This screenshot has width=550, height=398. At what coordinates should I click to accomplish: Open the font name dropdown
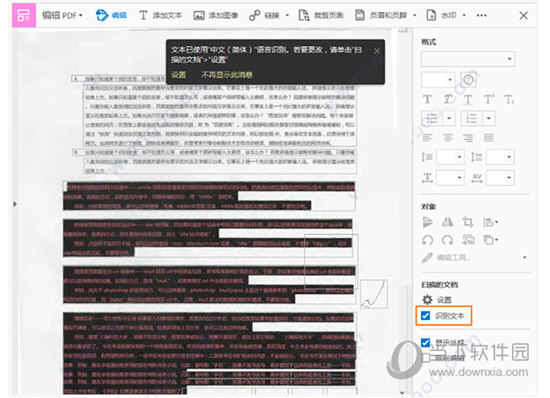pyautogui.click(x=468, y=59)
